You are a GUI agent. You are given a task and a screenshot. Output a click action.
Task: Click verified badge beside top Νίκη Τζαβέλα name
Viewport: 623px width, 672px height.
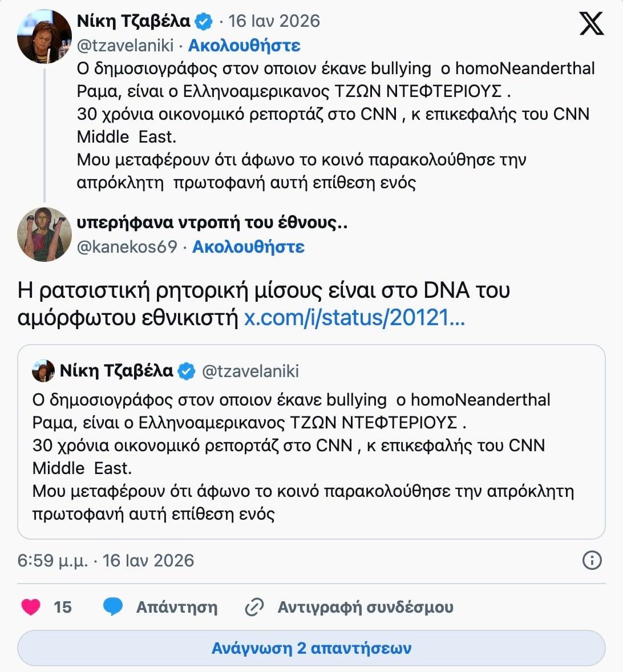(x=204, y=22)
